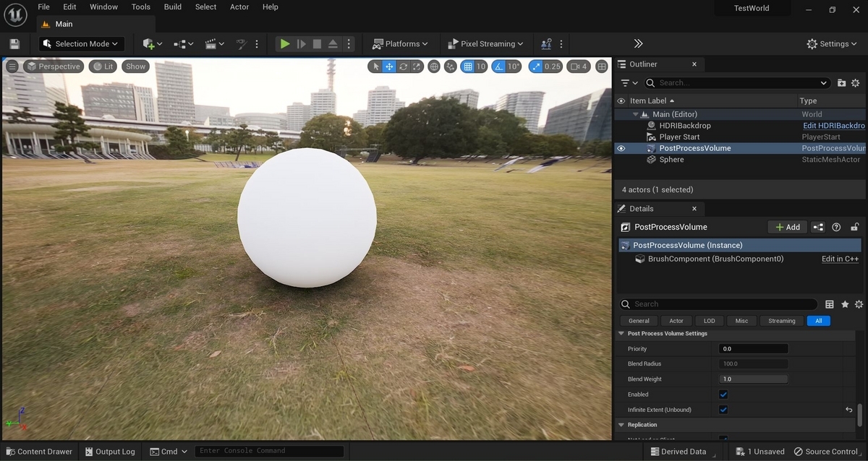Open the Build menu

(x=173, y=7)
